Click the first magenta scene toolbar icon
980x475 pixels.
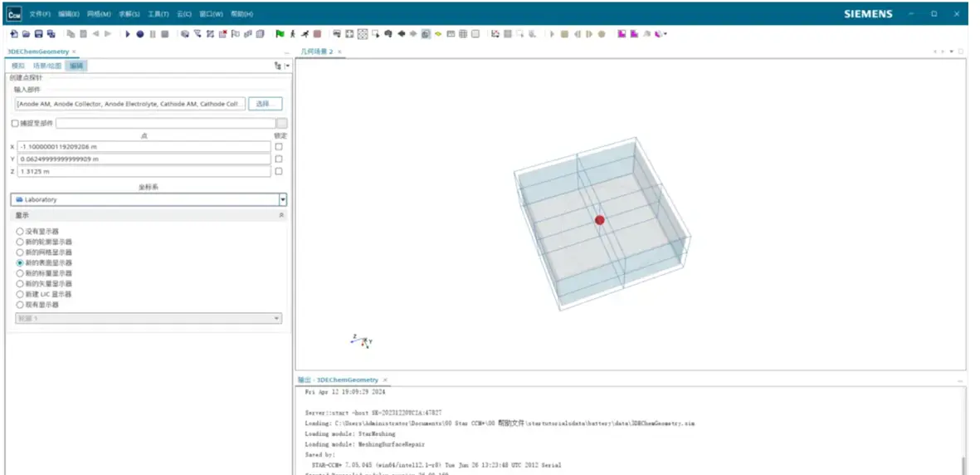[622, 34]
